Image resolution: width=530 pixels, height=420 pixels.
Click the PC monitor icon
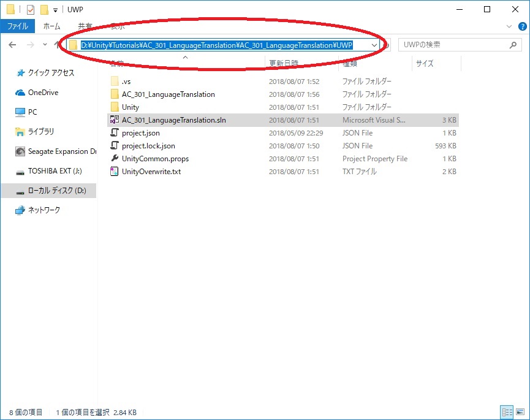tap(20, 112)
